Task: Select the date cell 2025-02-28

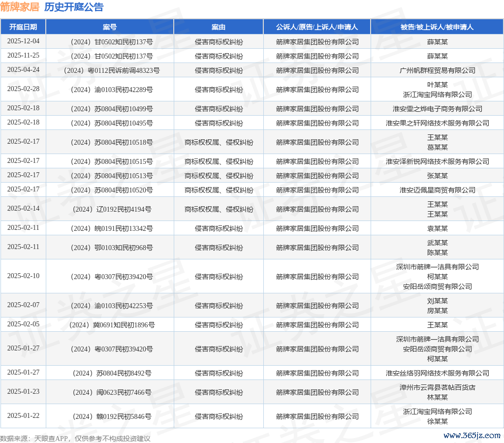Action: (23, 89)
